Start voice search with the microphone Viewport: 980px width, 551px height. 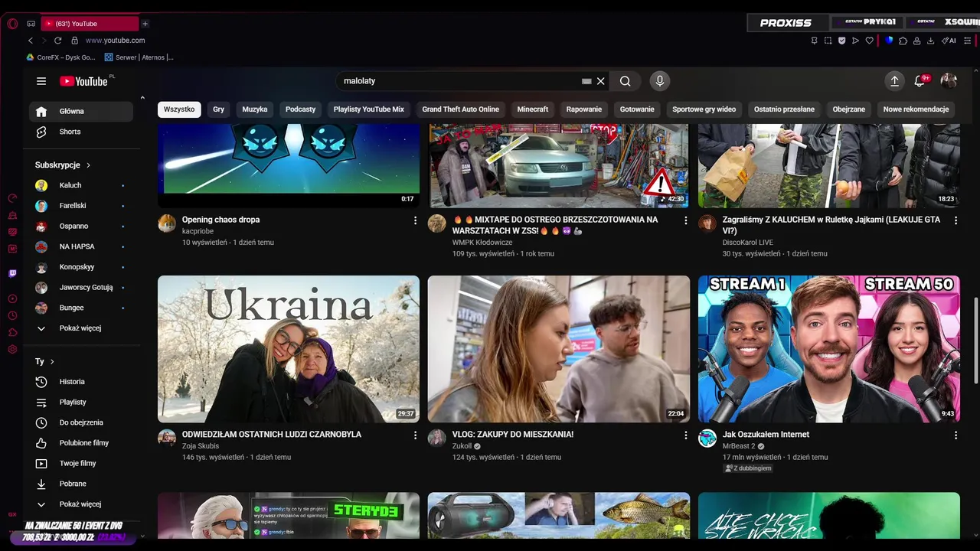[x=660, y=81]
